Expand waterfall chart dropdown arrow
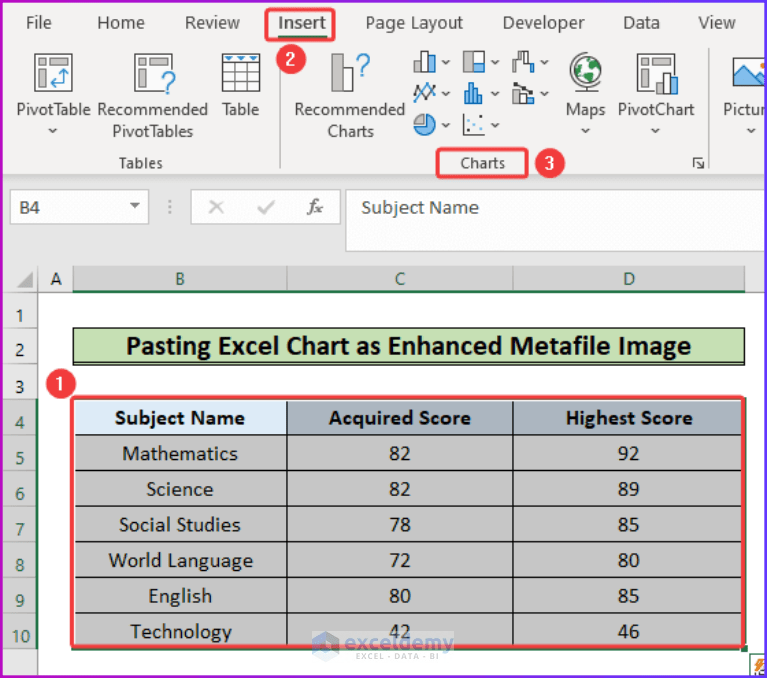The image size is (767, 678). 544,62
